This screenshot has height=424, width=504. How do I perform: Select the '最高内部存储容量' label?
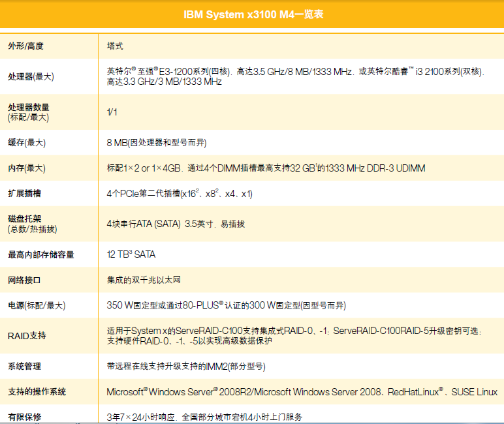point(41,254)
